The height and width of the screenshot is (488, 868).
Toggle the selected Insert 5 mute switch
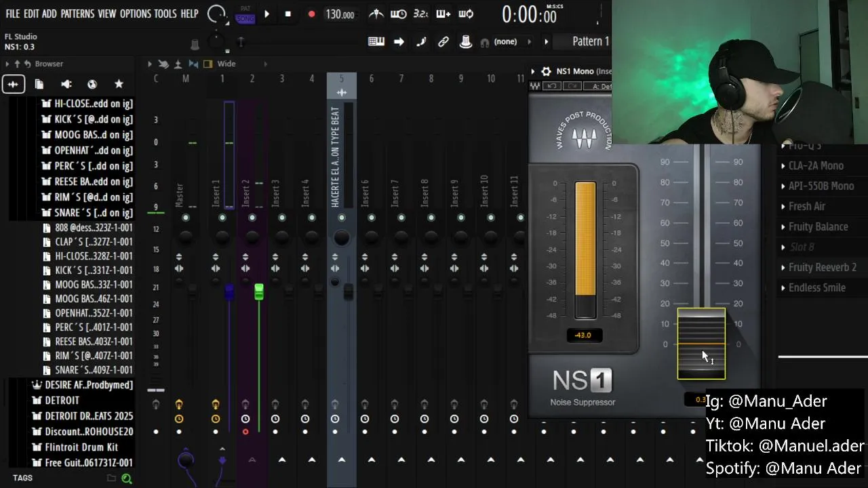click(342, 218)
